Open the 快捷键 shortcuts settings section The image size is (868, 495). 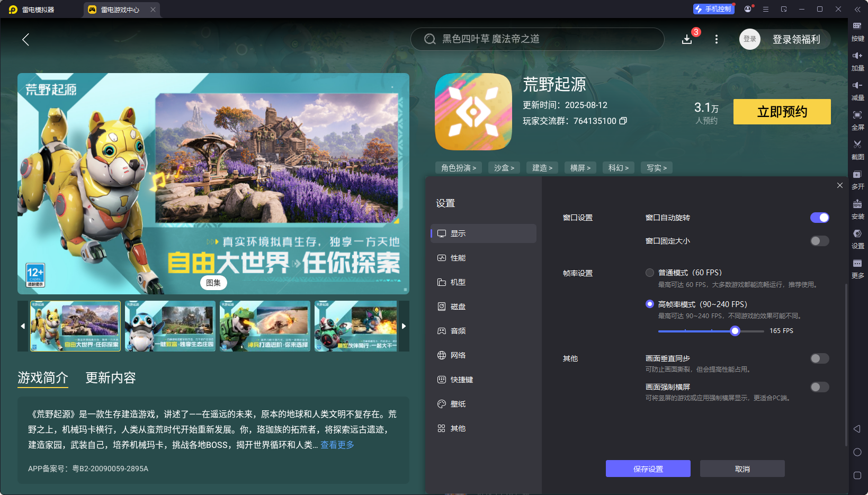460,380
